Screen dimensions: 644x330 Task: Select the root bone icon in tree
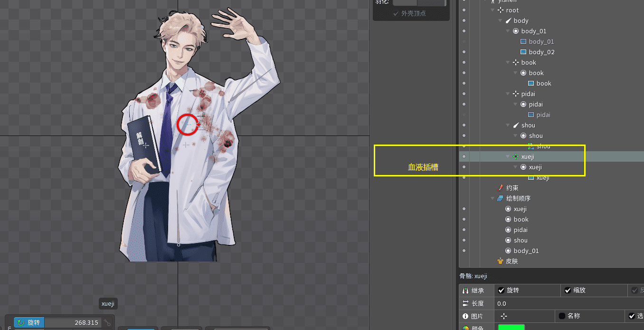click(501, 10)
